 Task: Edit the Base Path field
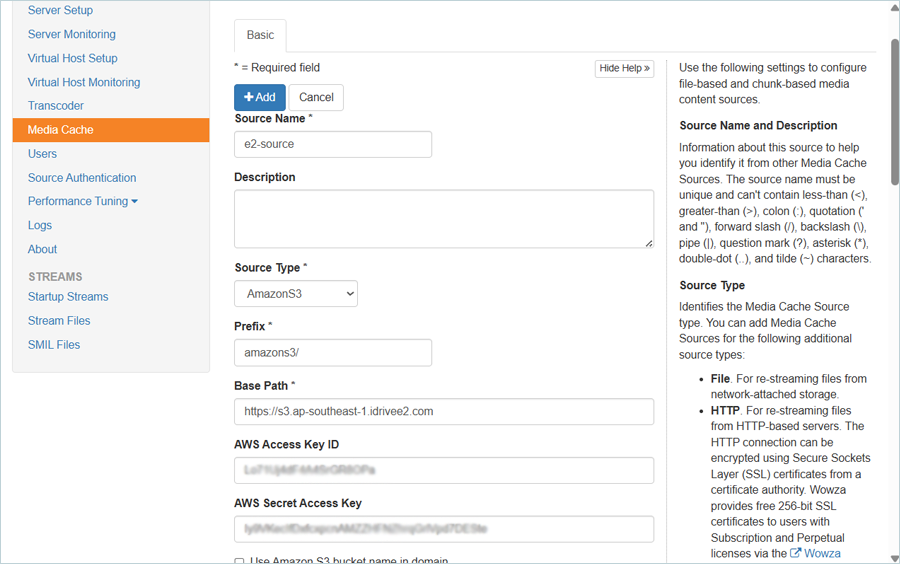coord(444,412)
